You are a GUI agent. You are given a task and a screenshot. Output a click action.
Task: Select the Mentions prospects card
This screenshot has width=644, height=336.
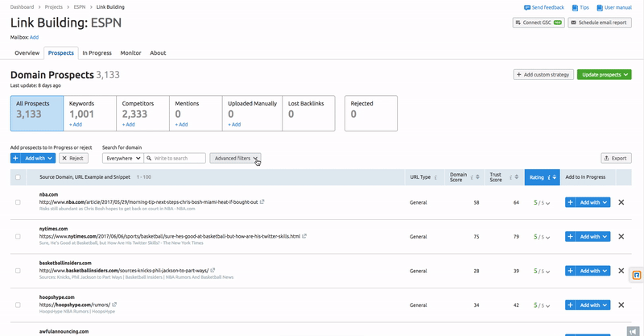coord(196,114)
